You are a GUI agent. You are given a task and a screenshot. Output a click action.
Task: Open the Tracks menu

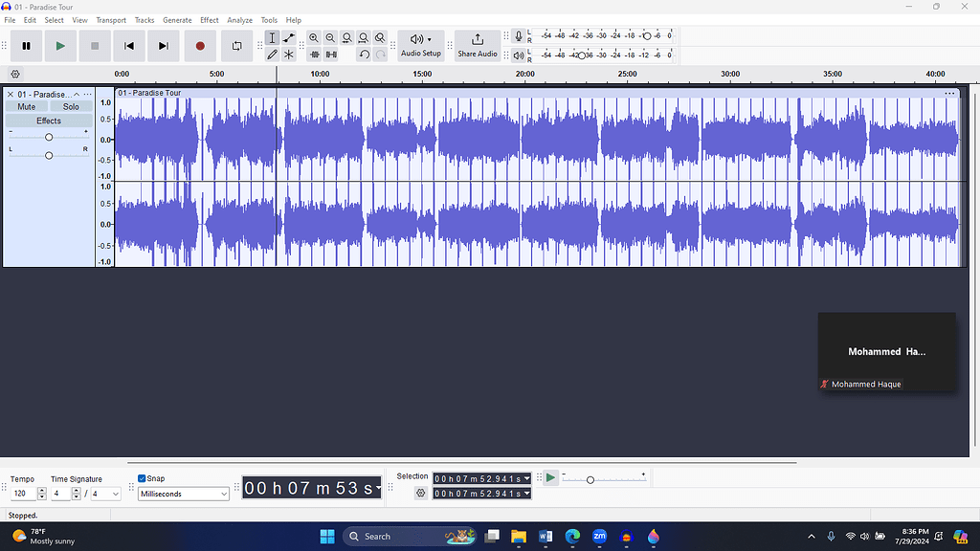coord(144,19)
